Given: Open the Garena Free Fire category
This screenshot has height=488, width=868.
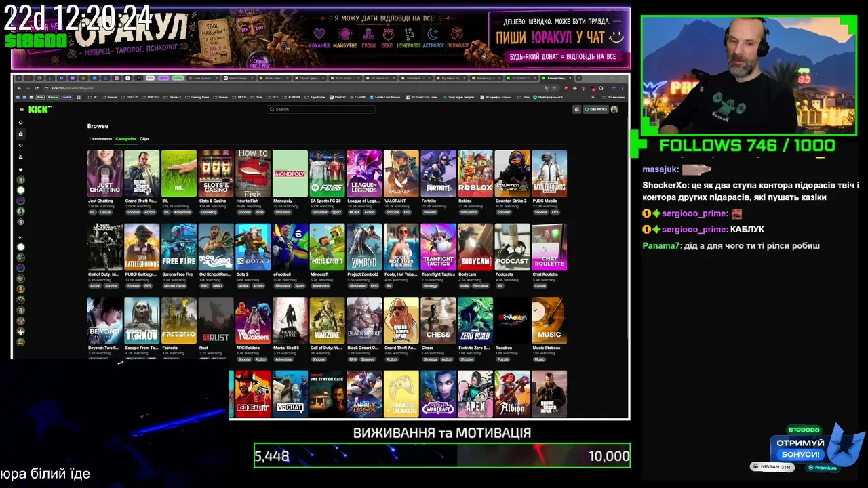Looking at the screenshot, I should pyautogui.click(x=179, y=247).
